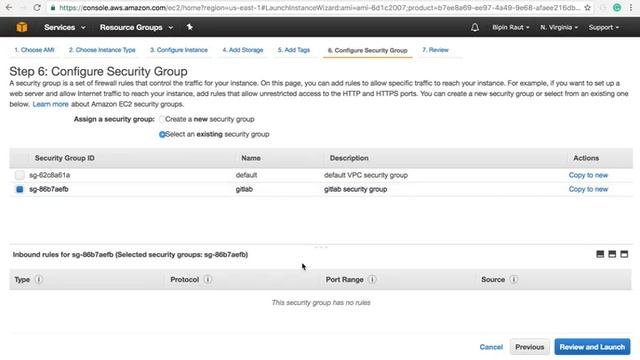Go to step 3 Configure Instance tab
This screenshot has width=640, height=360.
179,50
